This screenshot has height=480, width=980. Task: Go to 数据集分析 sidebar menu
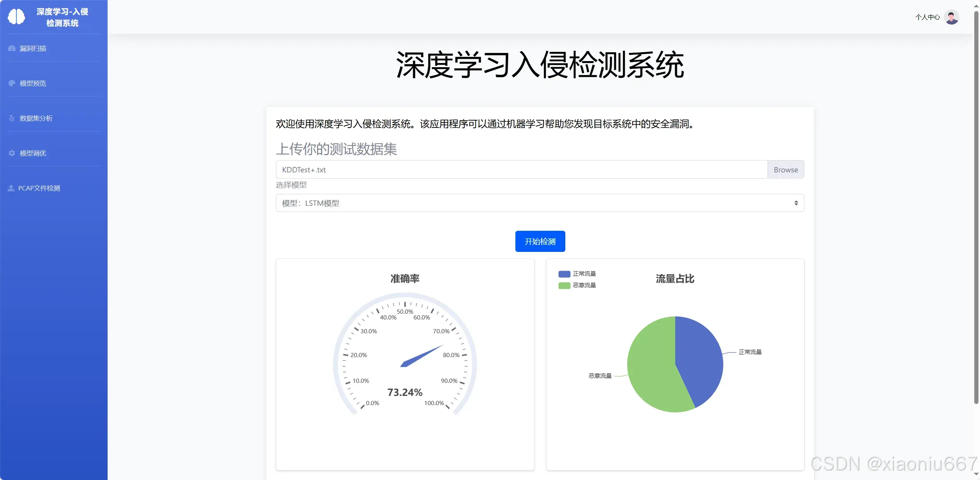pos(36,118)
